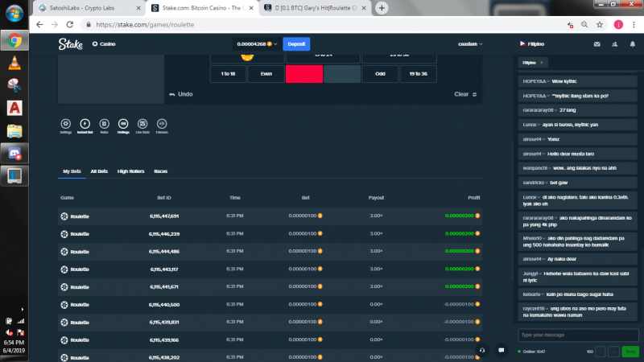Close the Filipino chat tab

[x=542, y=63]
